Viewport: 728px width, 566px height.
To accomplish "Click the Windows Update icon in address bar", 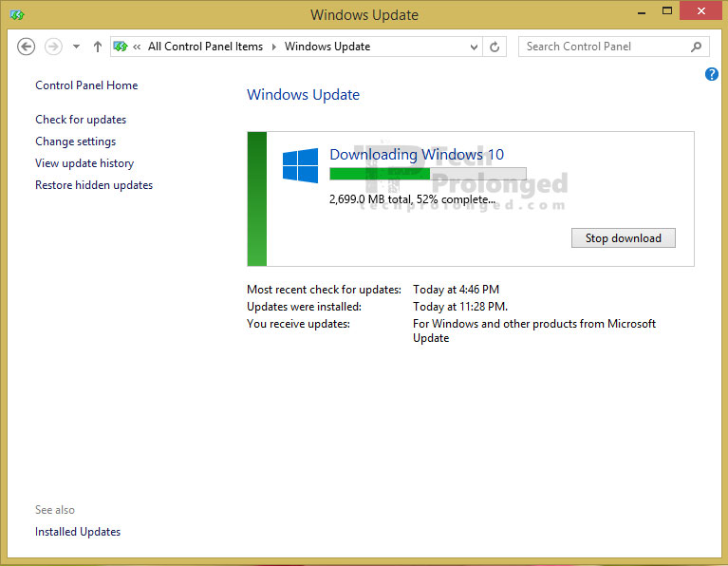I will coord(121,47).
